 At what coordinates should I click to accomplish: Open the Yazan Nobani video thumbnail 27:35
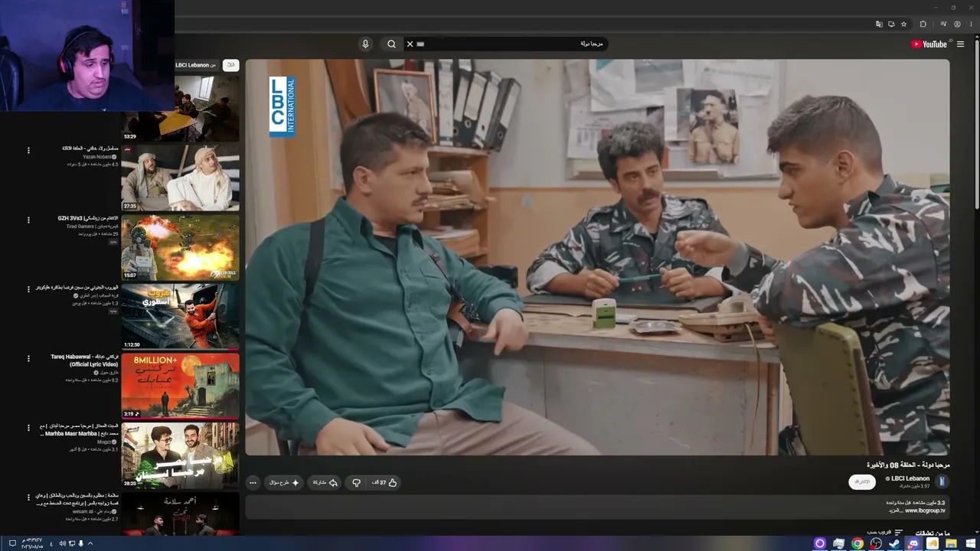tap(181, 178)
